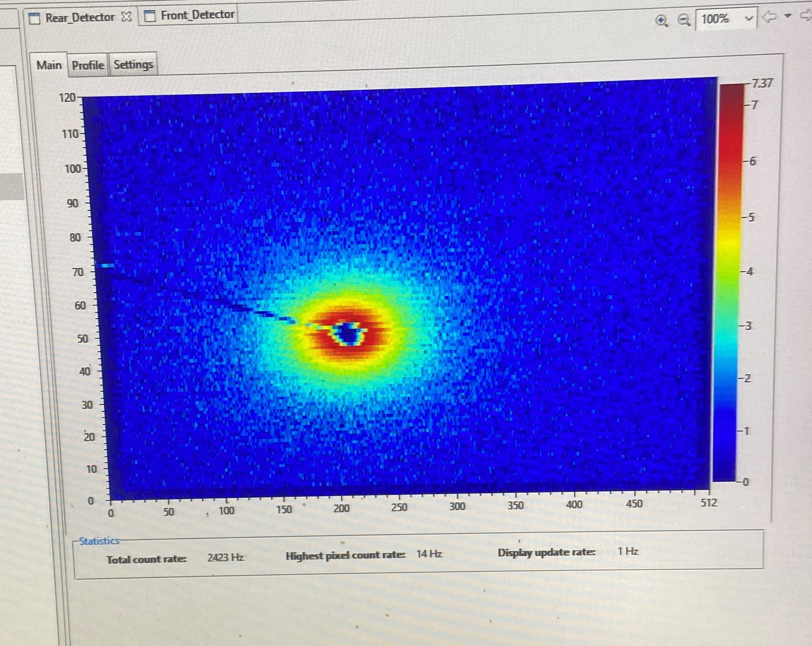Switch to the Front_Detector tab

point(197,15)
